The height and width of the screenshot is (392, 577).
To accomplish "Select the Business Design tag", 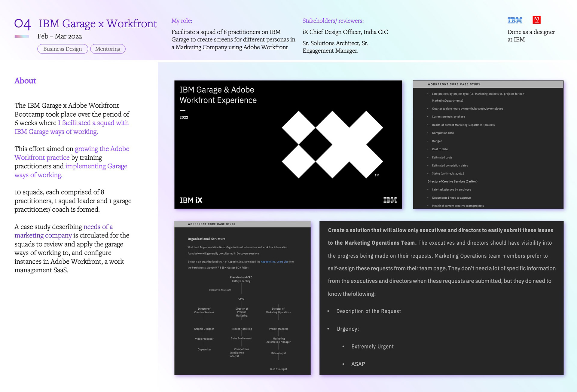I will coord(63,49).
